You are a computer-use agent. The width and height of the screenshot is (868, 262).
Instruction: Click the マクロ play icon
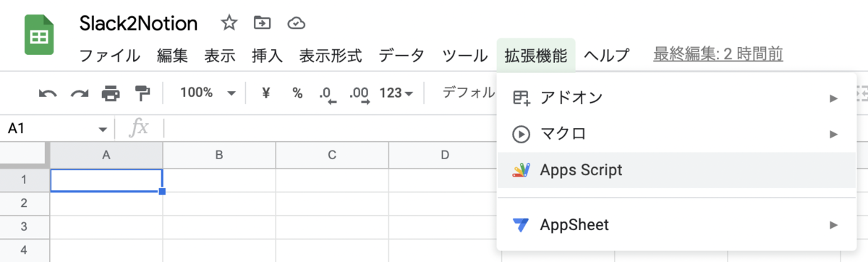(521, 134)
